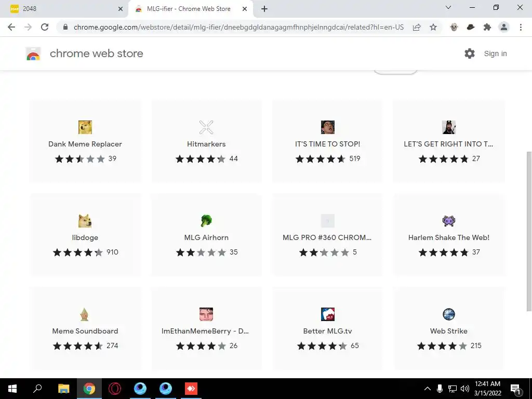Open File Explorer from the taskbar
This screenshot has width=532, height=399.
point(63,389)
